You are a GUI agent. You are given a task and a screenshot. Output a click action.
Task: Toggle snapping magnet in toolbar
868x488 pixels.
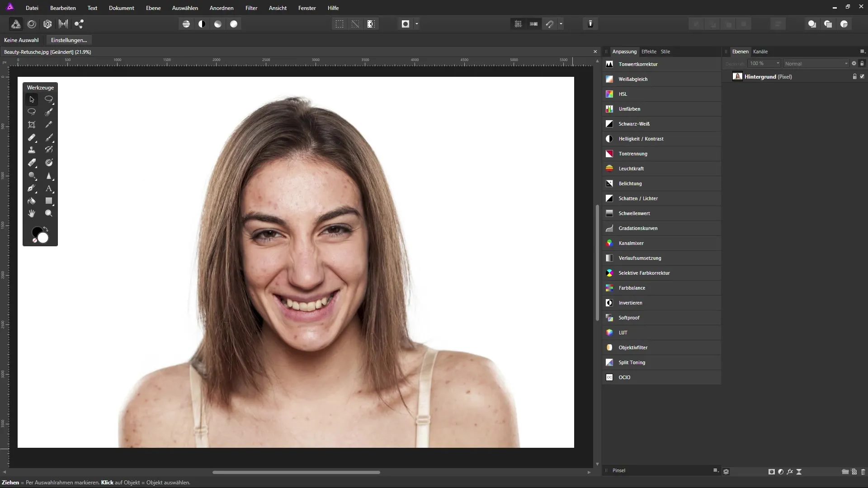coord(550,24)
